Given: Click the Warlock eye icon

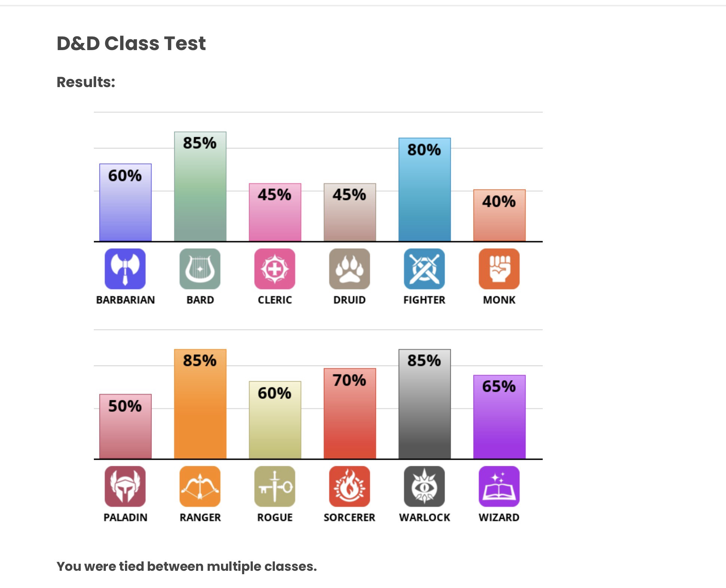Looking at the screenshot, I should tap(424, 486).
